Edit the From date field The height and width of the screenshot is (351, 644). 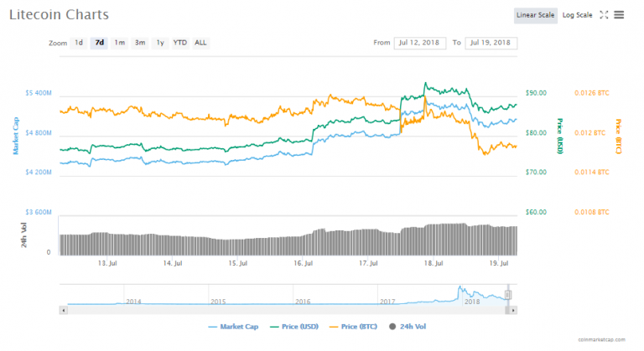click(420, 43)
